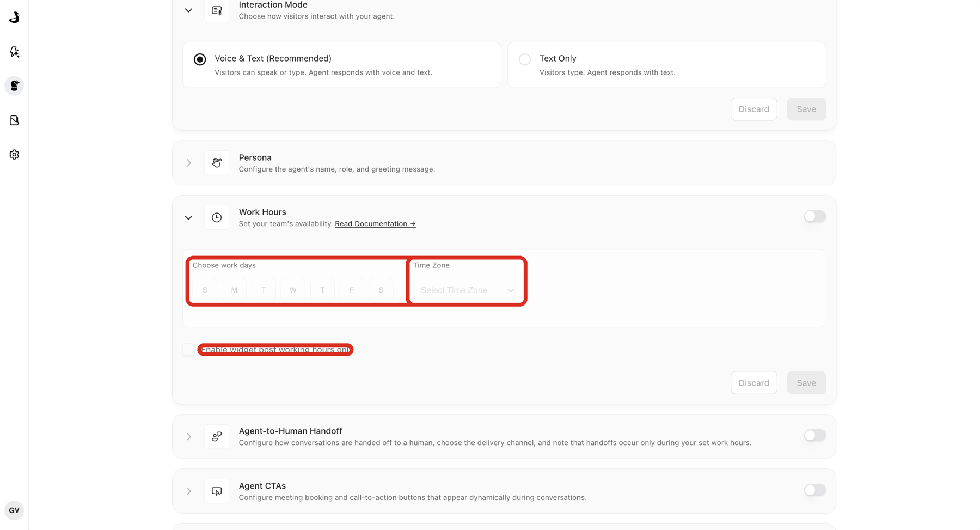Screen dimensions: 980x530
Task: Open the Read Documentation link
Action: (375, 224)
